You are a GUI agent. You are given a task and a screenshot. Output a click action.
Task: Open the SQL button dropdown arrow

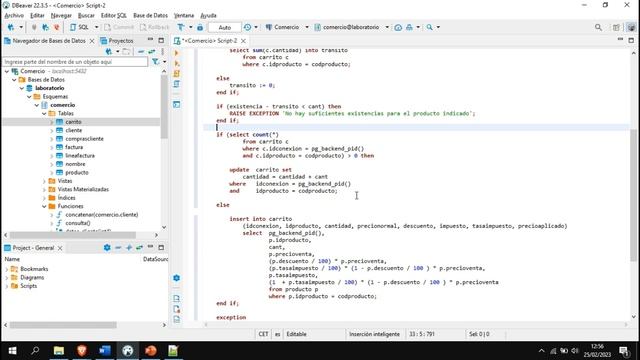pyautogui.click(x=97, y=27)
